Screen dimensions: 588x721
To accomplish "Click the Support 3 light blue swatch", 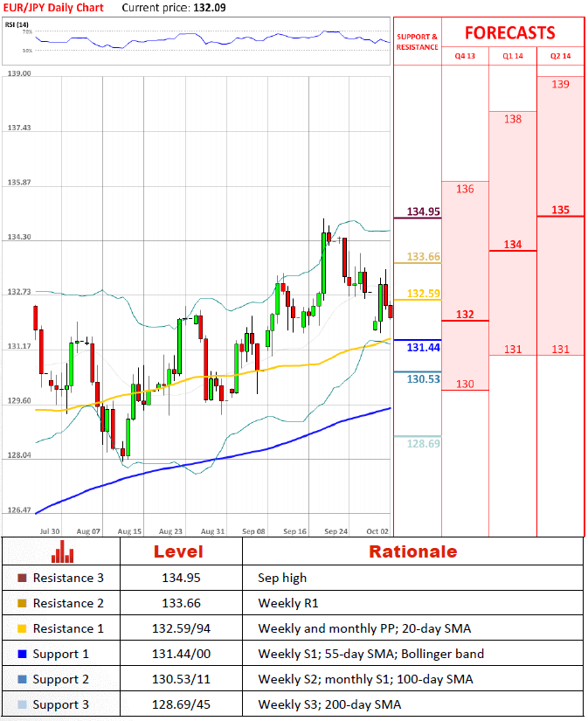I will pyautogui.click(x=22, y=704).
